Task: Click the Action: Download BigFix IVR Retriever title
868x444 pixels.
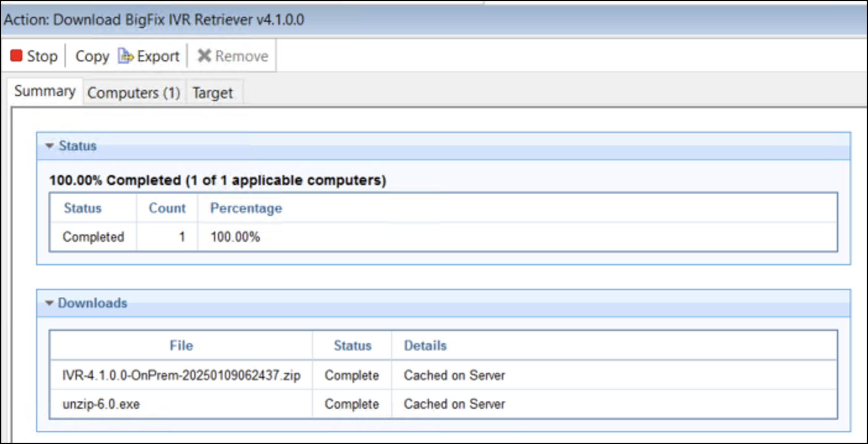Action: (154, 20)
